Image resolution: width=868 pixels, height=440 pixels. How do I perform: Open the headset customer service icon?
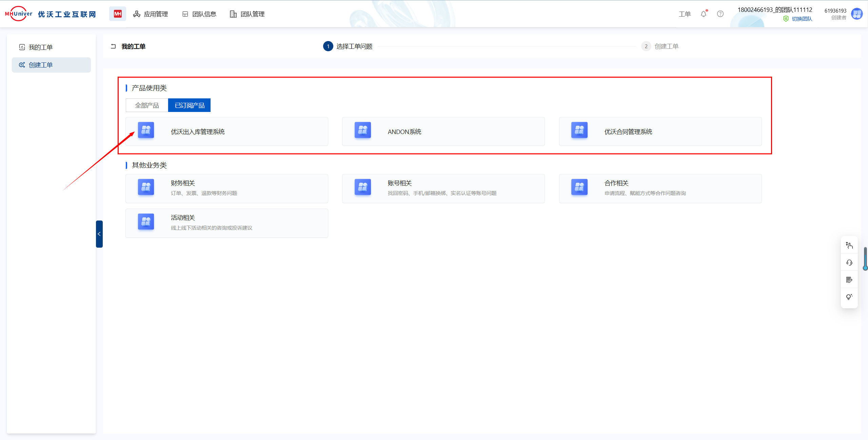pos(849,263)
